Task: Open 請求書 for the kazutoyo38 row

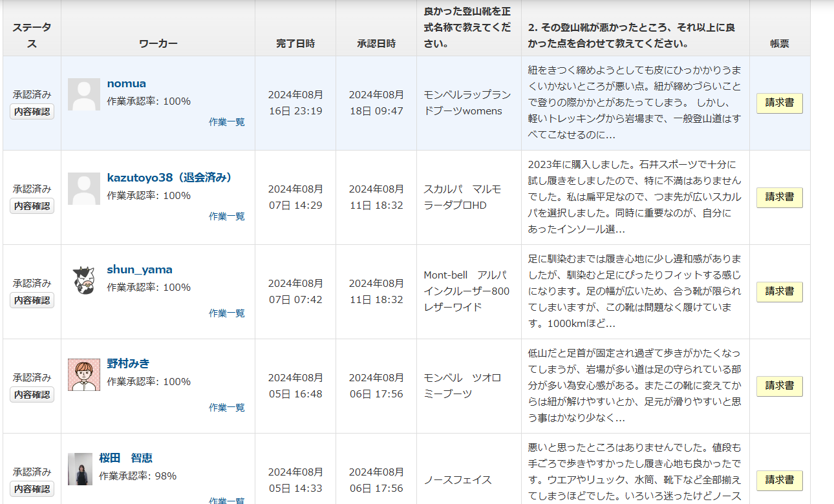Action: [780, 198]
